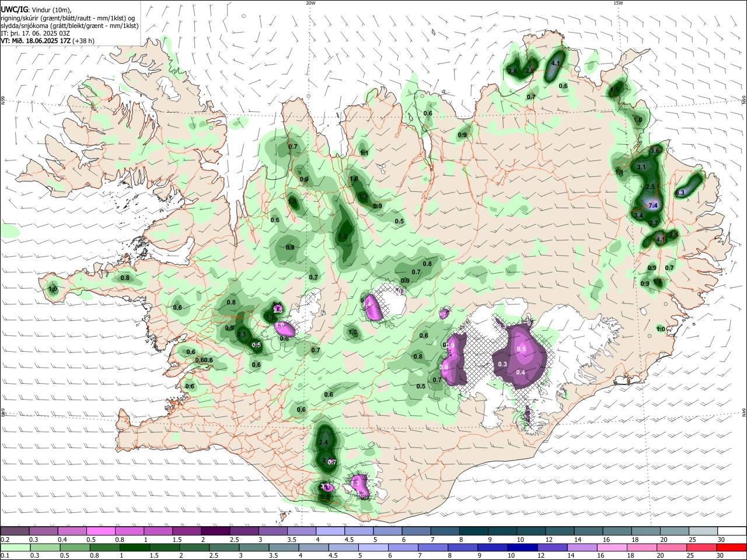Select the 2.7 value label on the map
Screen dimensions: 747x560
point(654,223)
